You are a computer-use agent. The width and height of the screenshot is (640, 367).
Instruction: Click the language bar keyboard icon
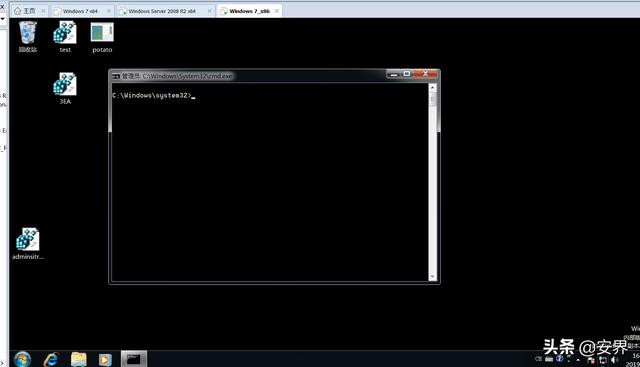coord(549,359)
